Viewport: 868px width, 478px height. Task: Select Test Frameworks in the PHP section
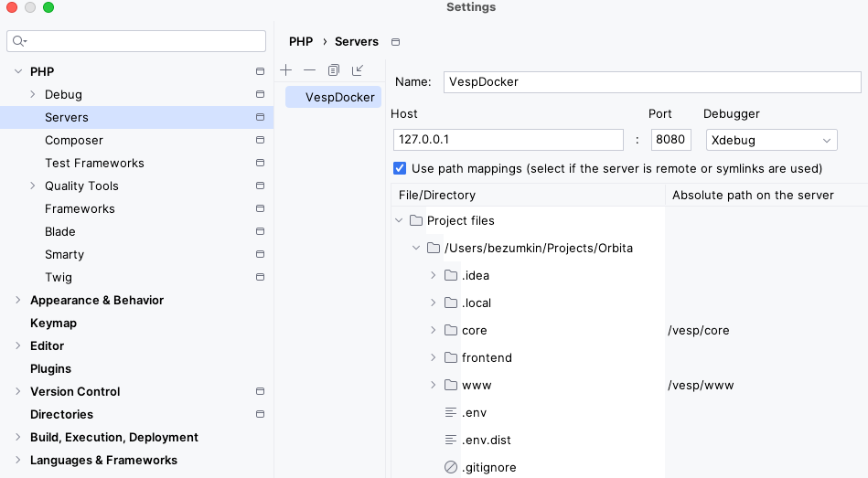pos(94,163)
